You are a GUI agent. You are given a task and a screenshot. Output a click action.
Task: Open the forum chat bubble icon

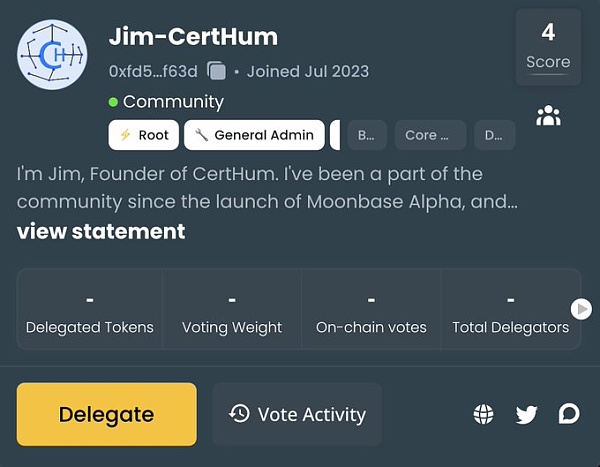(x=569, y=414)
